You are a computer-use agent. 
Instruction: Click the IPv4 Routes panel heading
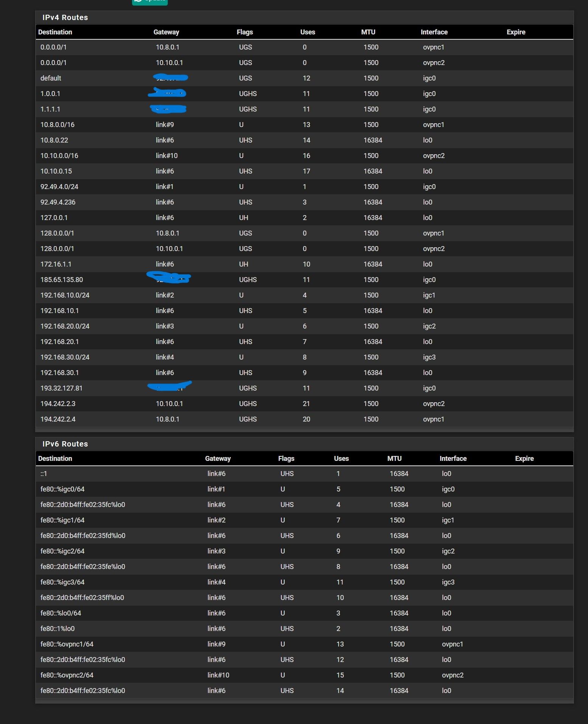point(65,17)
